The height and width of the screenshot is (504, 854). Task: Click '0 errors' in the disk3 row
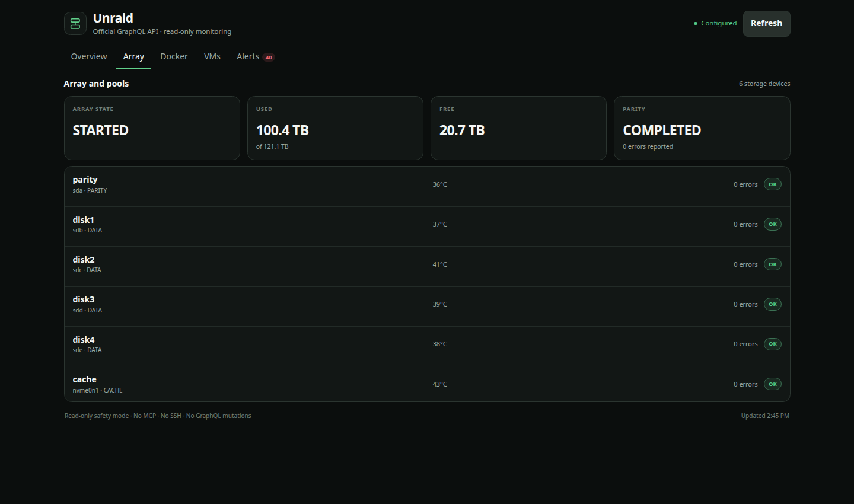[x=745, y=304]
